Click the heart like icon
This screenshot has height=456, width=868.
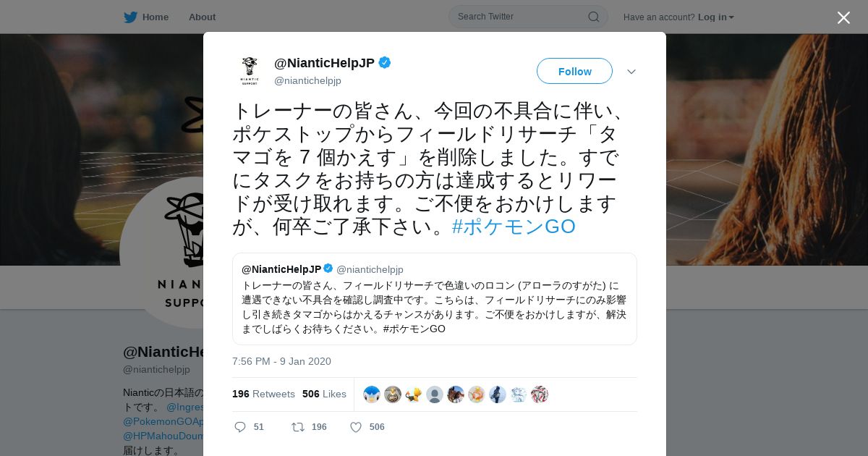click(356, 427)
